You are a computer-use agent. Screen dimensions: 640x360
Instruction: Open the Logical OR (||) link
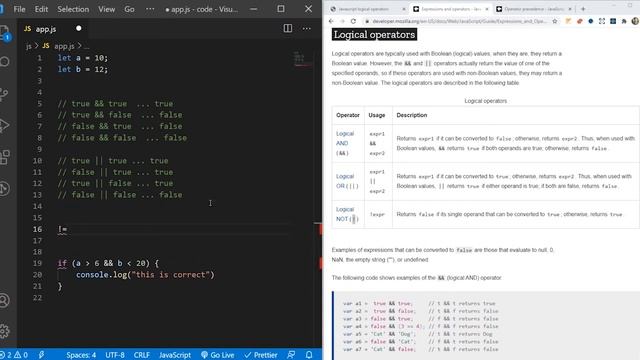347,181
